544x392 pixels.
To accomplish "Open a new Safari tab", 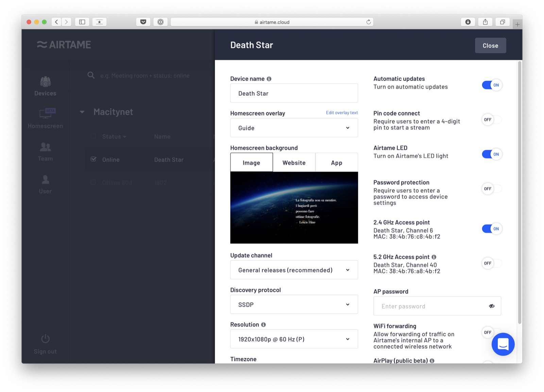I will pyautogui.click(x=517, y=24).
